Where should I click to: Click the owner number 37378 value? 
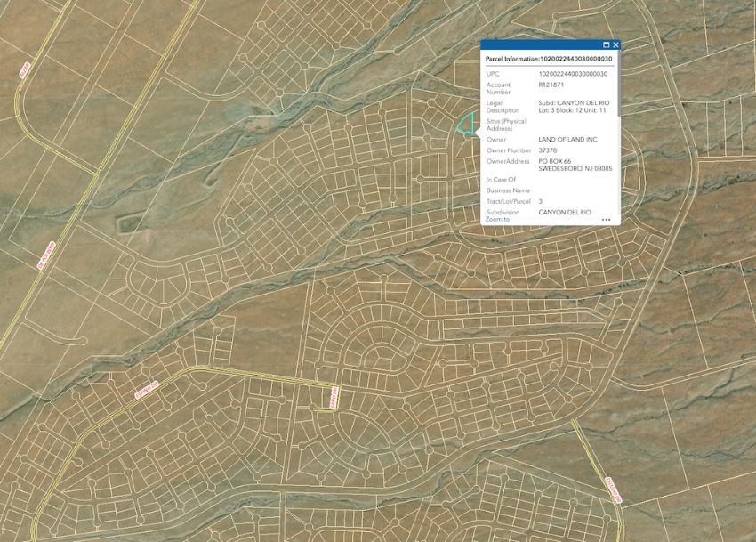[x=547, y=150]
